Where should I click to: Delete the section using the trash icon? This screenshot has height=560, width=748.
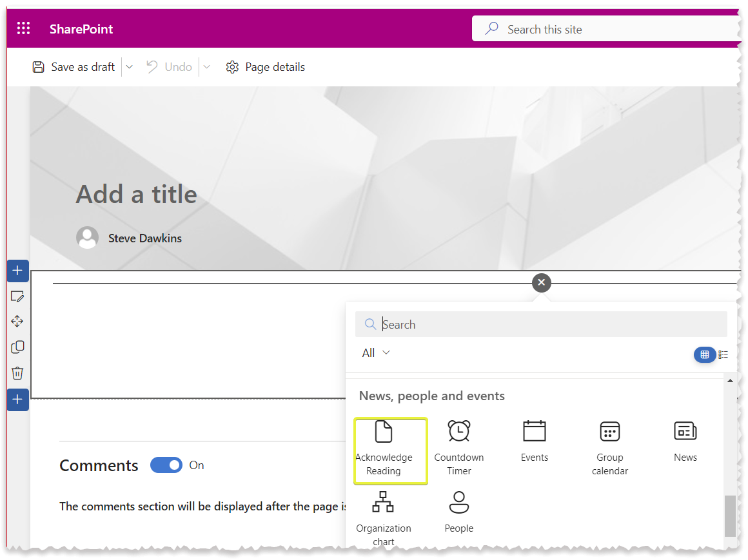[x=17, y=373]
